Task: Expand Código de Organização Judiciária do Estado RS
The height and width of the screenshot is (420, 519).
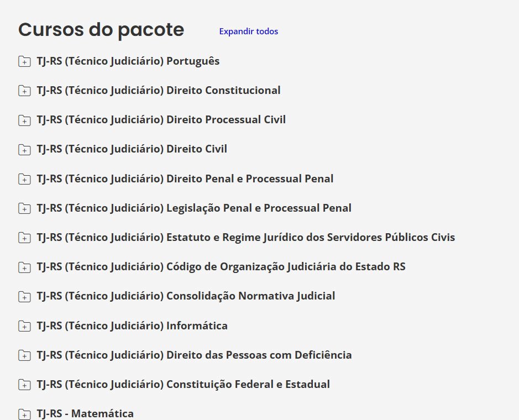Action: (x=221, y=266)
